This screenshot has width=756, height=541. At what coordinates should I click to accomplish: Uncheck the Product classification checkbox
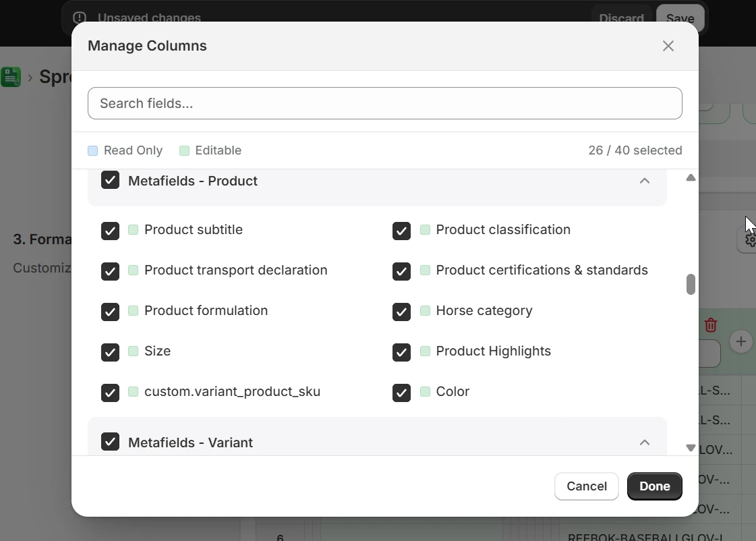(x=401, y=231)
